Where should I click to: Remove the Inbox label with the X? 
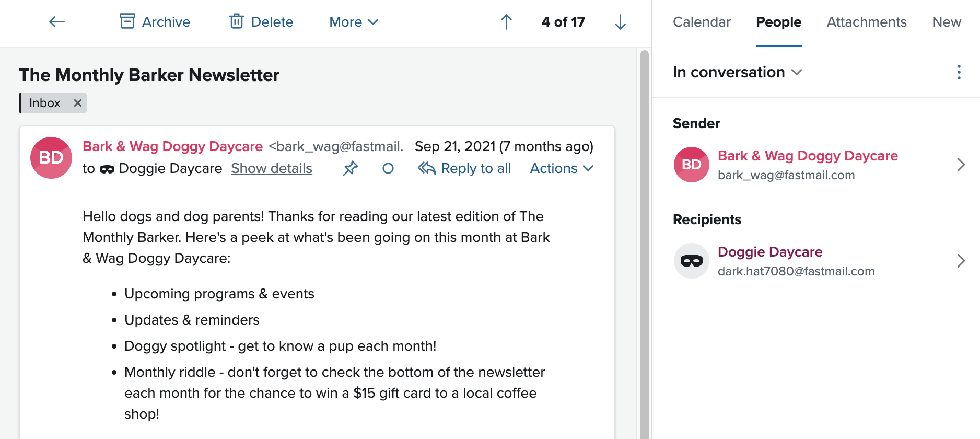coord(78,103)
